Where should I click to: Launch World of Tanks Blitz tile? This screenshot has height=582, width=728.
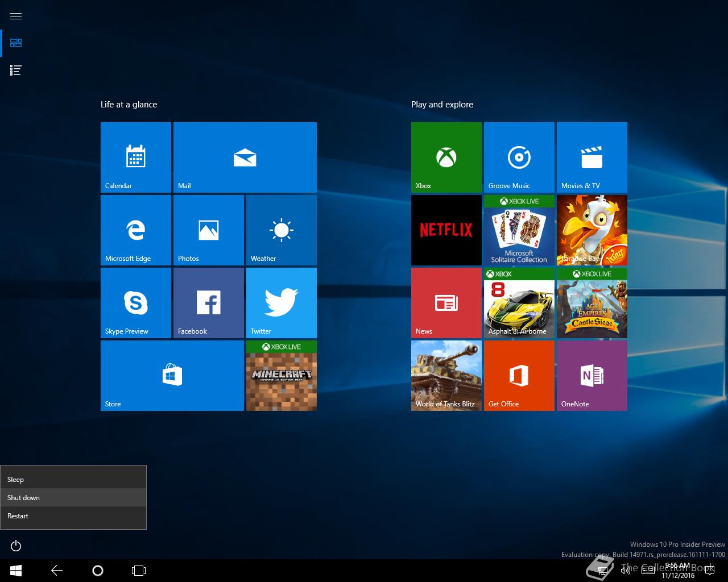point(446,376)
